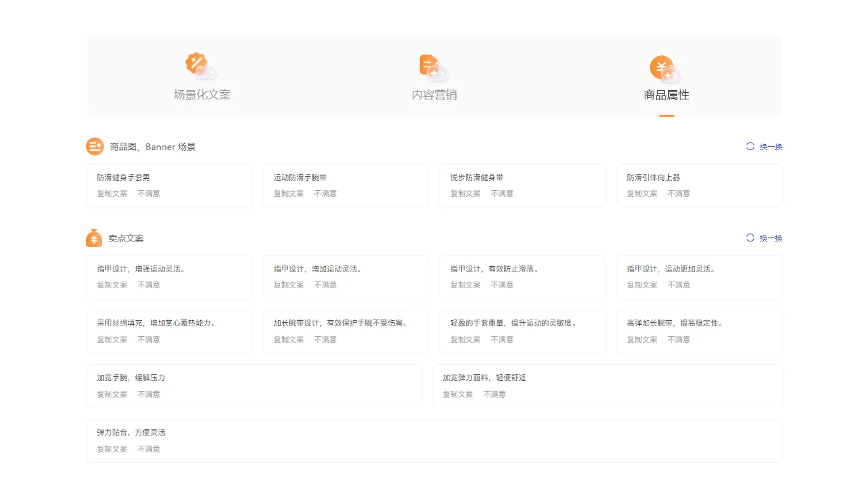The height and width of the screenshot is (483, 868).
Task: Click the text 加宽手腕，缓解压力
Action: (131, 378)
